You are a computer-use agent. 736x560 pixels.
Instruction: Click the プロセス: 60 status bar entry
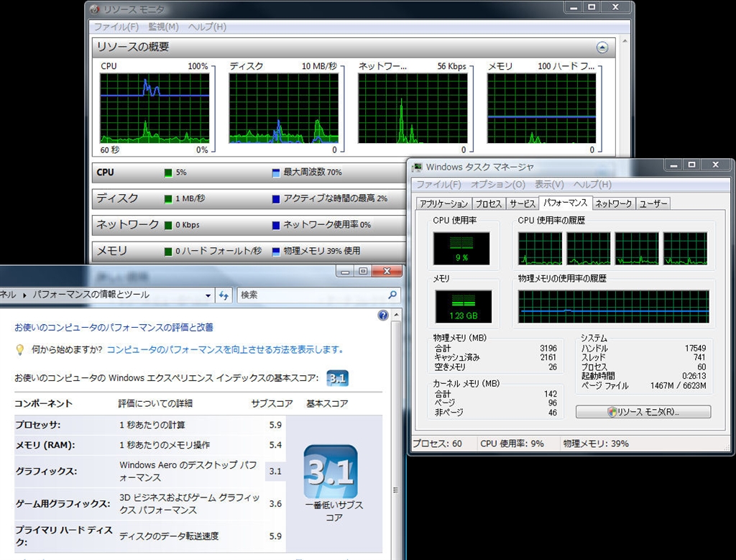click(x=437, y=444)
